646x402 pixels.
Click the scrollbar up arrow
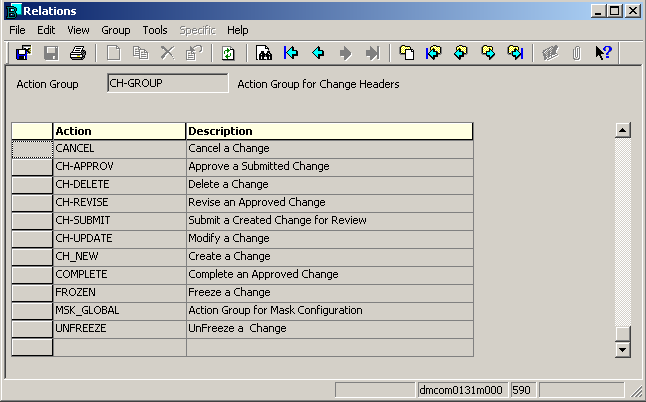pos(622,131)
